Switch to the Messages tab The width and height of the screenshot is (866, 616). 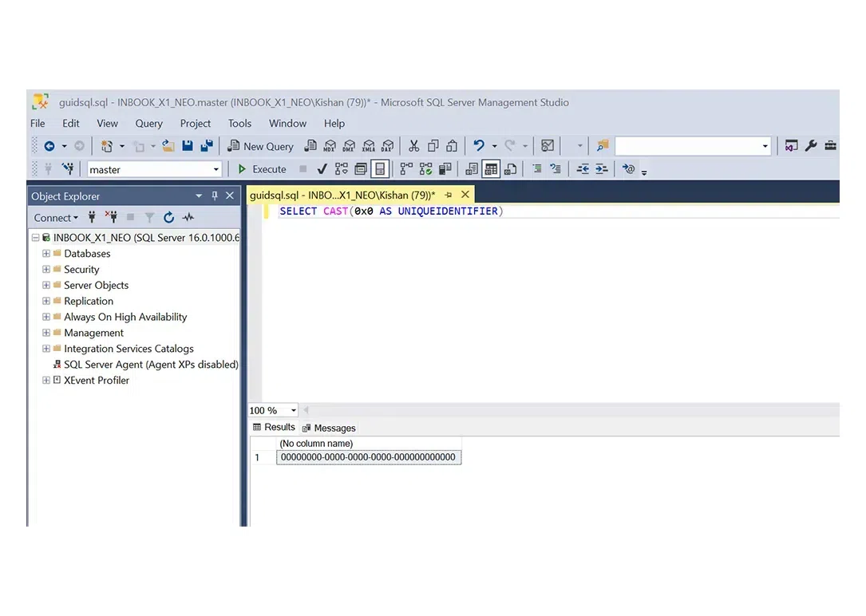[x=329, y=428]
